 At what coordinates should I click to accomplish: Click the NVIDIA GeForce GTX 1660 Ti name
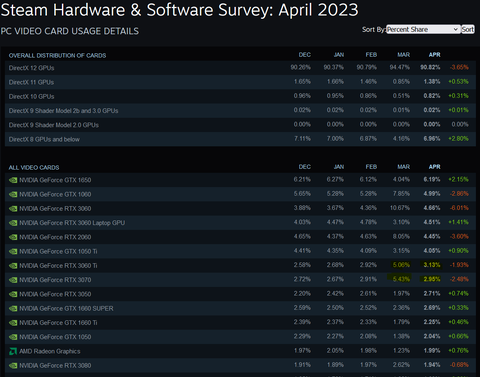pos(58,323)
